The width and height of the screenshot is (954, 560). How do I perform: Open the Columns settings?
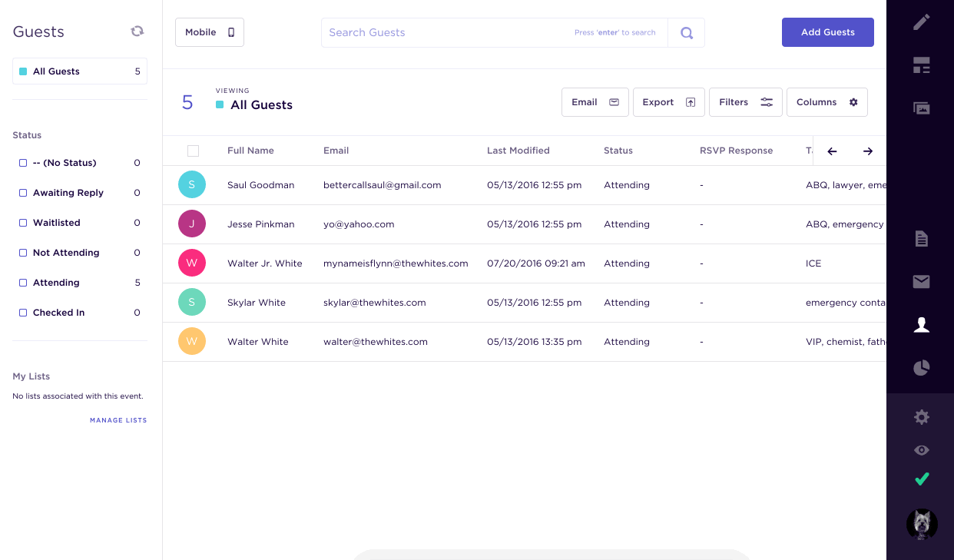pos(827,102)
